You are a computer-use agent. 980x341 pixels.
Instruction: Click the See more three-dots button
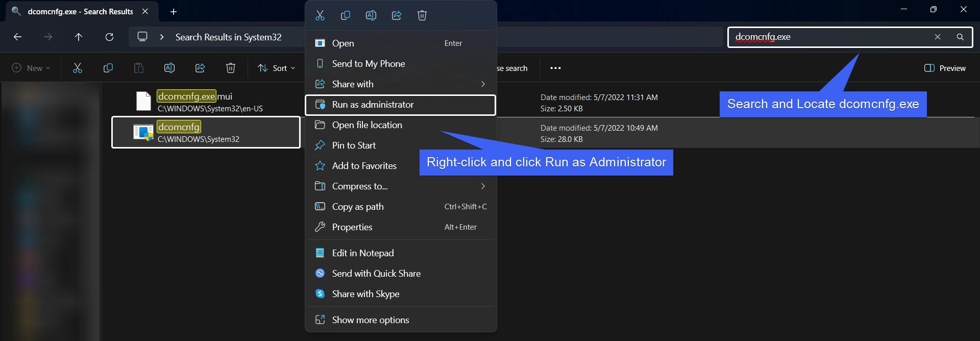[556, 68]
